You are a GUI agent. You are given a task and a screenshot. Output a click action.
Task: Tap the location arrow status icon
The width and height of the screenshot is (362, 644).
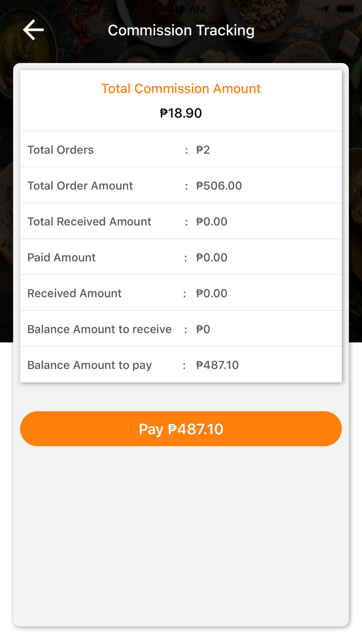(x=325, y=9)
